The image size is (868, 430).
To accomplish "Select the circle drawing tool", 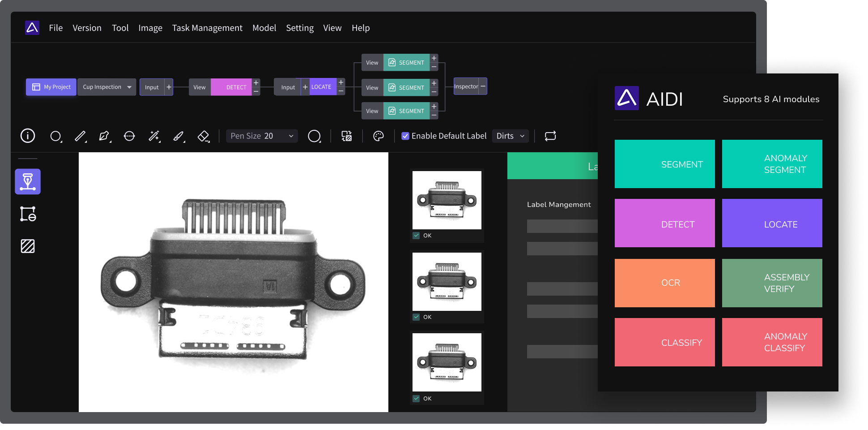I will point(55,136).
